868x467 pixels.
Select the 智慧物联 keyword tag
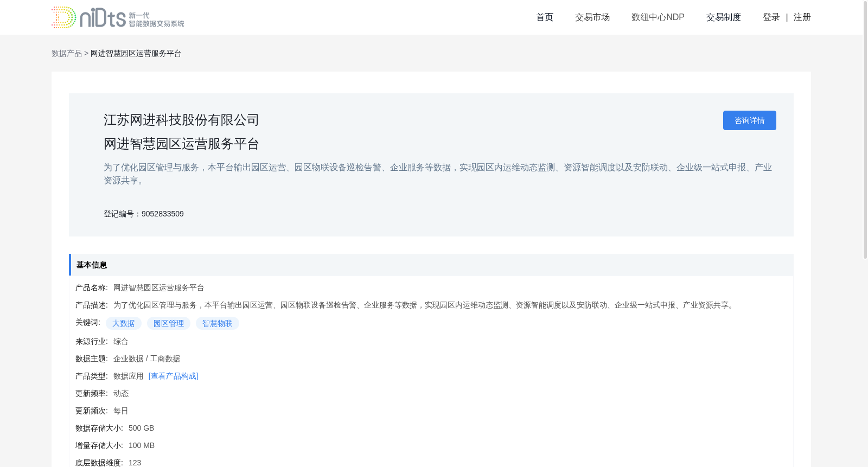[x=218, y=323]
